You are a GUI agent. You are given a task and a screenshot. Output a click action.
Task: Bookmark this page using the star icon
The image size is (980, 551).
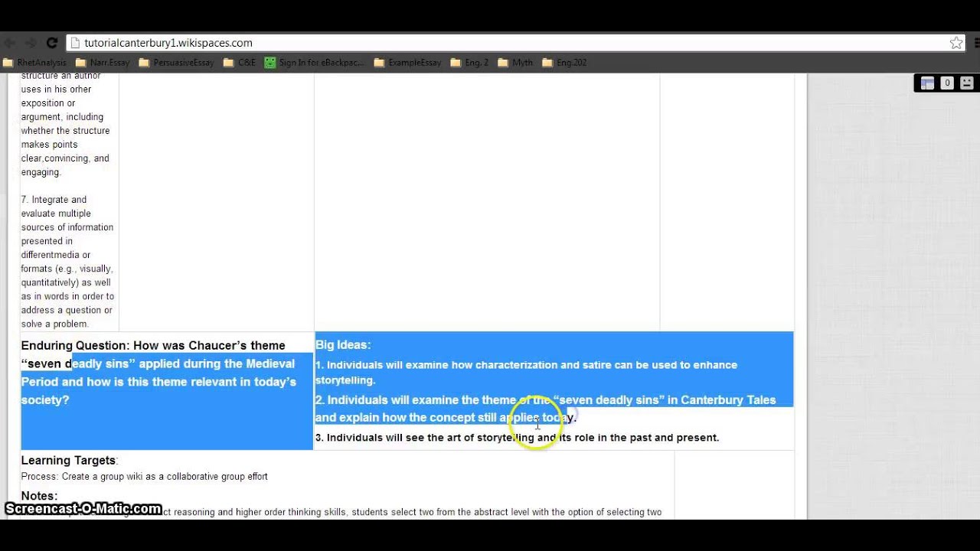pyautogui.click(x=956, y=43)
